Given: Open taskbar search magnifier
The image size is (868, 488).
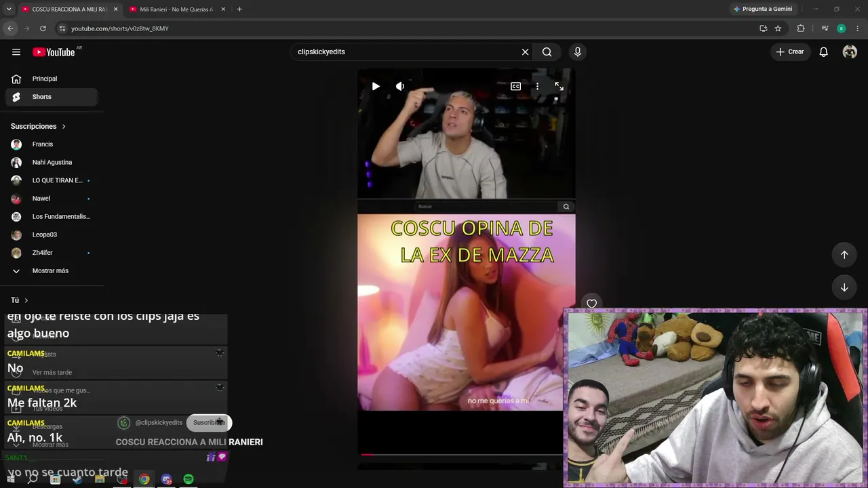Looking at the screenshot, I should click(x=33, y=479).
